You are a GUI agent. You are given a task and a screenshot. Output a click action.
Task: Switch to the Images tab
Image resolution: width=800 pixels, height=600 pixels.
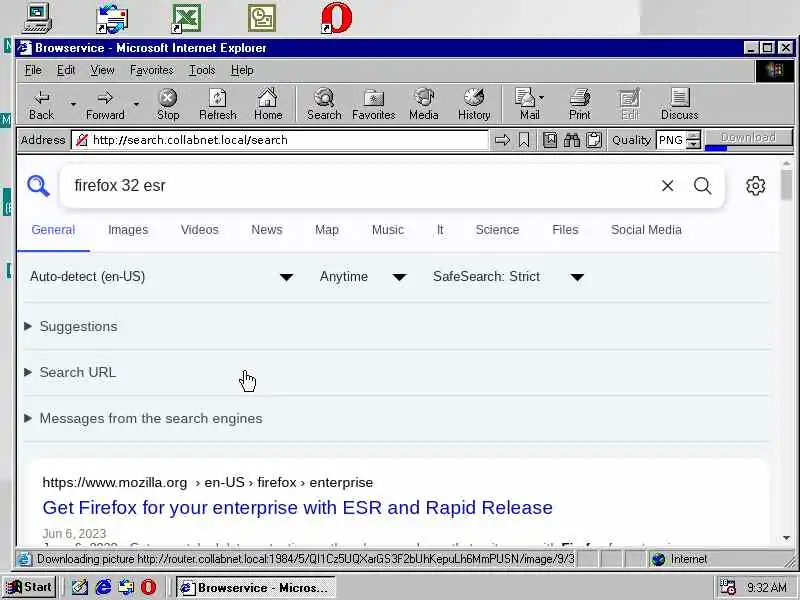[x=128, y=230]
